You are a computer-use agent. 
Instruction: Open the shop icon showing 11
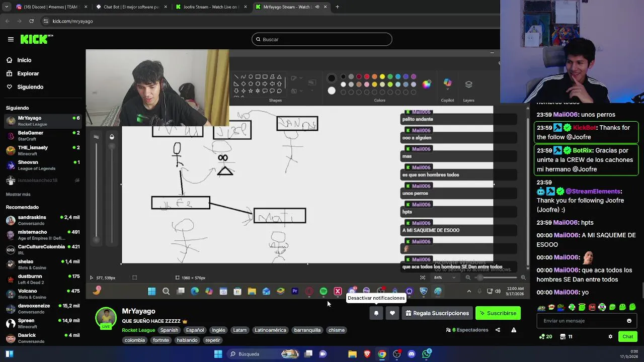[566, 336]
